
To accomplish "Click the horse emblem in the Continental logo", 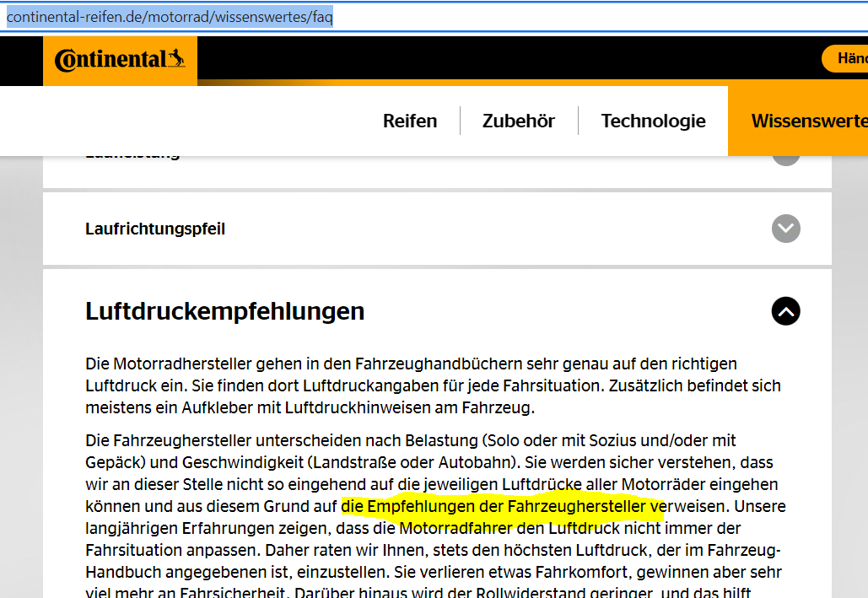I will (176, 58).
